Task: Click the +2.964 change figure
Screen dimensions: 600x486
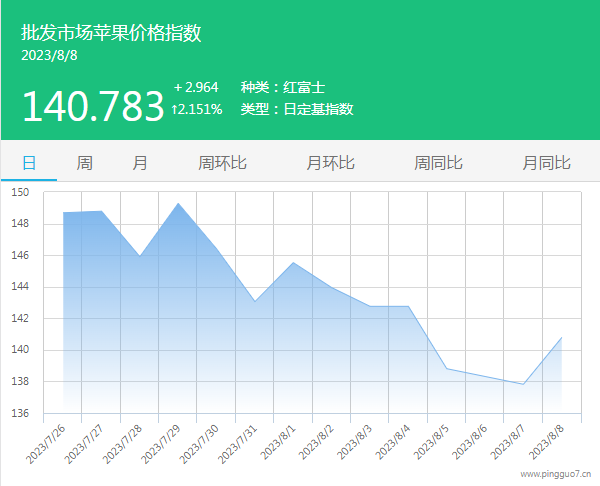Action: 196,87
